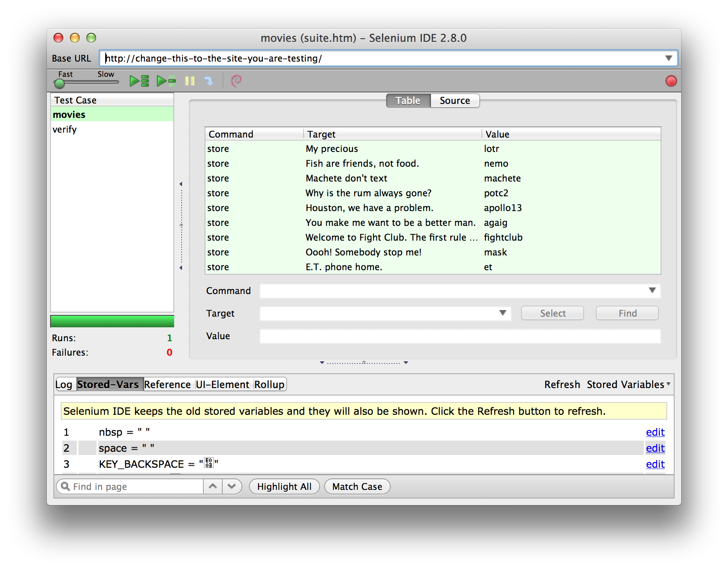Viewport: 728px width, 570px height.
Task: Click the Step icon
Action: coord(209,81)
